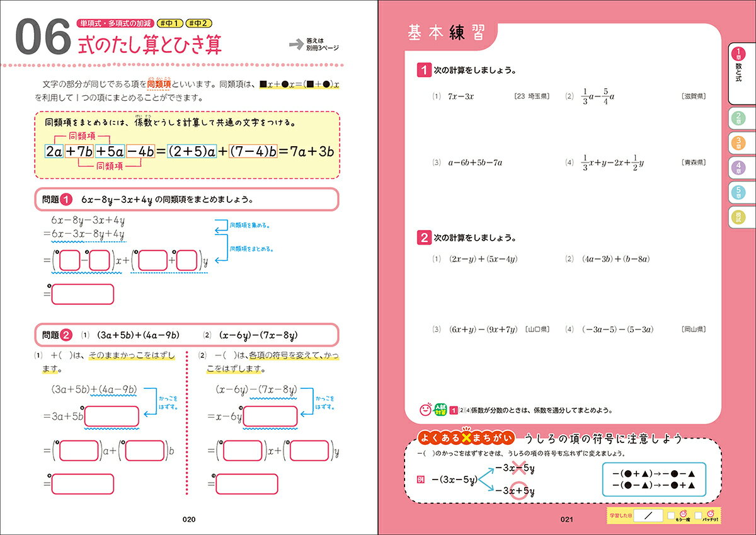756x535 pixels.
Task: Click the exercise (6x+y)−(9x+7y)
Action: [483, 329]
